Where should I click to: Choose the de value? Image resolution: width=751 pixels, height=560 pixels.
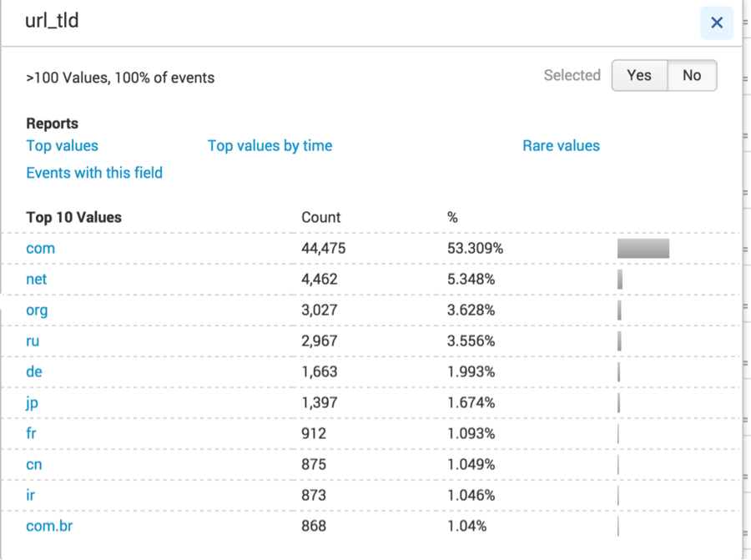click(x=34, y=371)
